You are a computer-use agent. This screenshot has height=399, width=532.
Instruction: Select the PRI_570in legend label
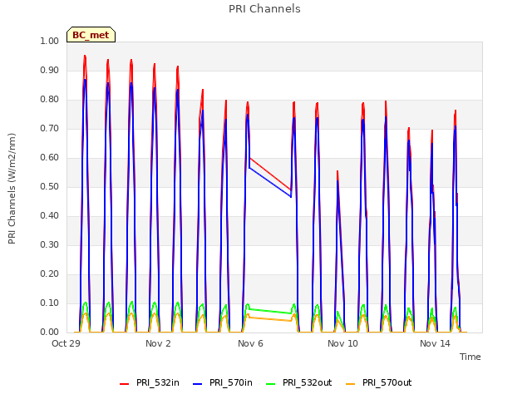(x=231, y=382)
